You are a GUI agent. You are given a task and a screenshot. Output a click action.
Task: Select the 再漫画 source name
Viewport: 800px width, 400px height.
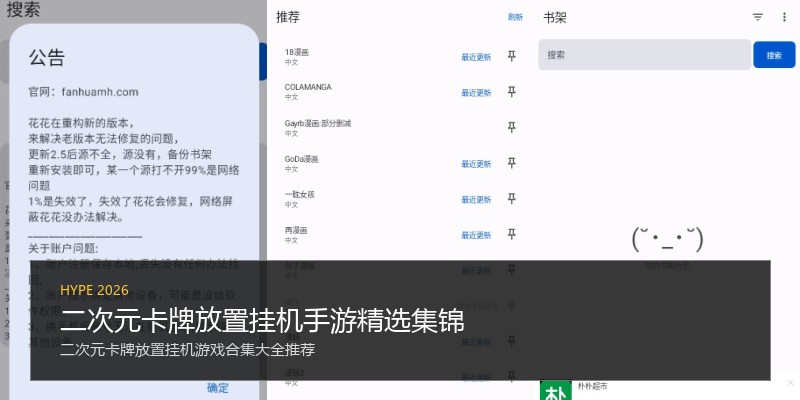click(296, 230)
